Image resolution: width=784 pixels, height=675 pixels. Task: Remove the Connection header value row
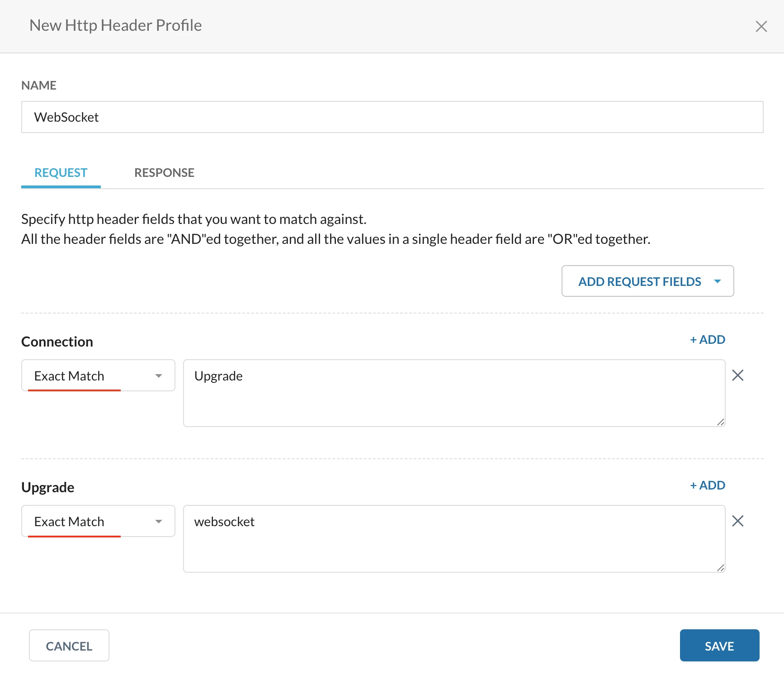point(737,376)
